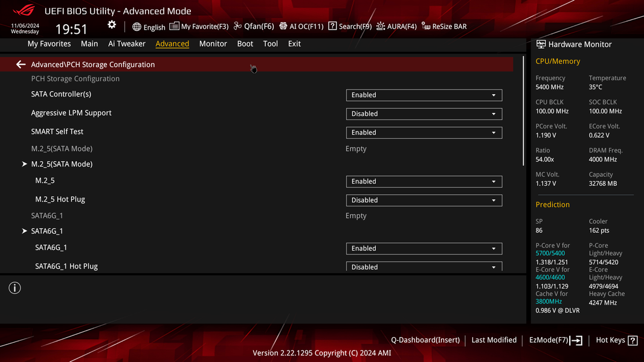Switch to EzMode(F7)
This screenshot has height=362, width=644.
[x=556, y=340]
